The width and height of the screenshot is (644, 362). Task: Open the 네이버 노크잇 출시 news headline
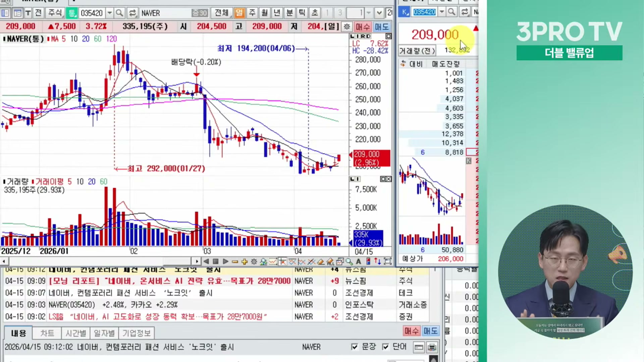point(131,293)
